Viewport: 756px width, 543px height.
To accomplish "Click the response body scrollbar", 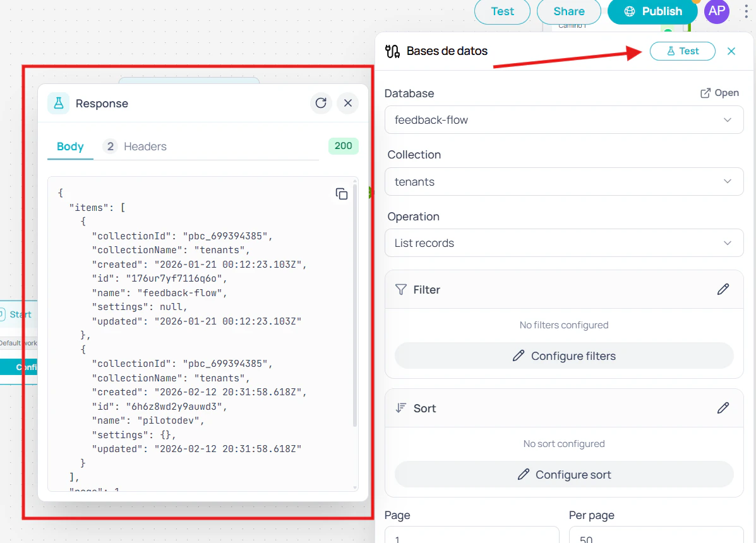I will click(355, 304).
